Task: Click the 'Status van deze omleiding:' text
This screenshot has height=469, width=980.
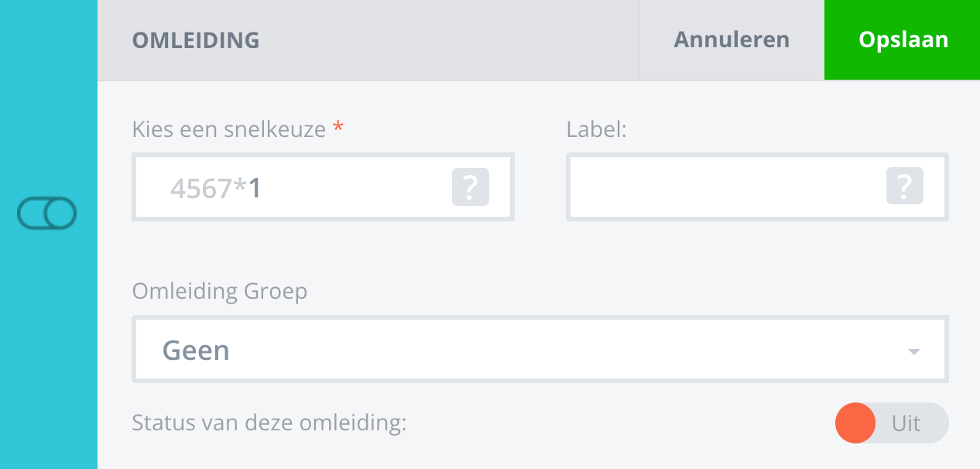Action: pyautogui.click(x=269, y=423)
